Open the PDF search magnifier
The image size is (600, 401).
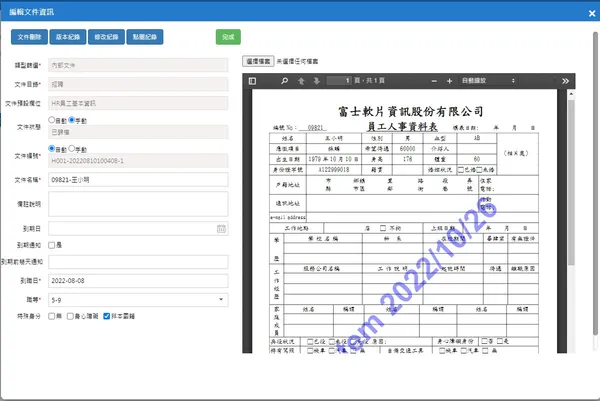pyautogui.click(x=284, y=81)
